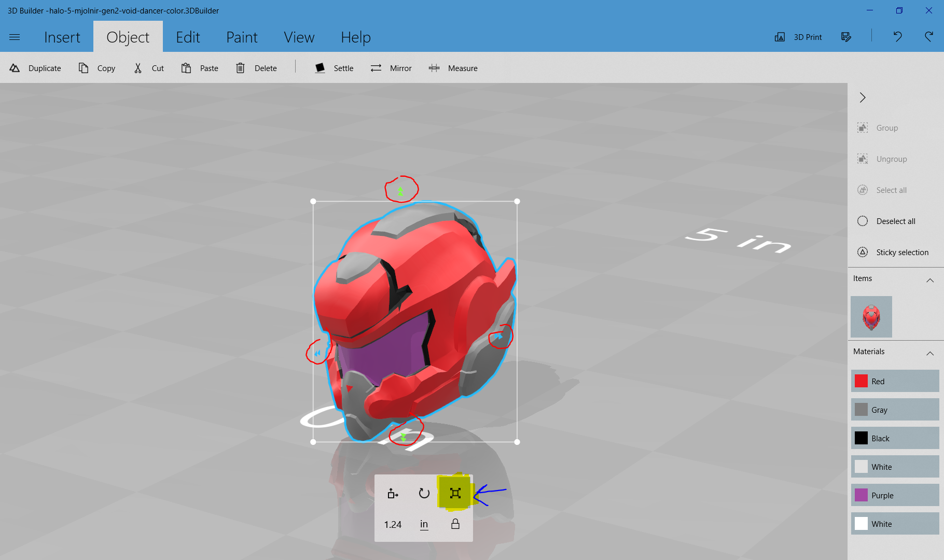Click the bottom green scale arrow handle
944x560 pixels.
coord(404,437)
